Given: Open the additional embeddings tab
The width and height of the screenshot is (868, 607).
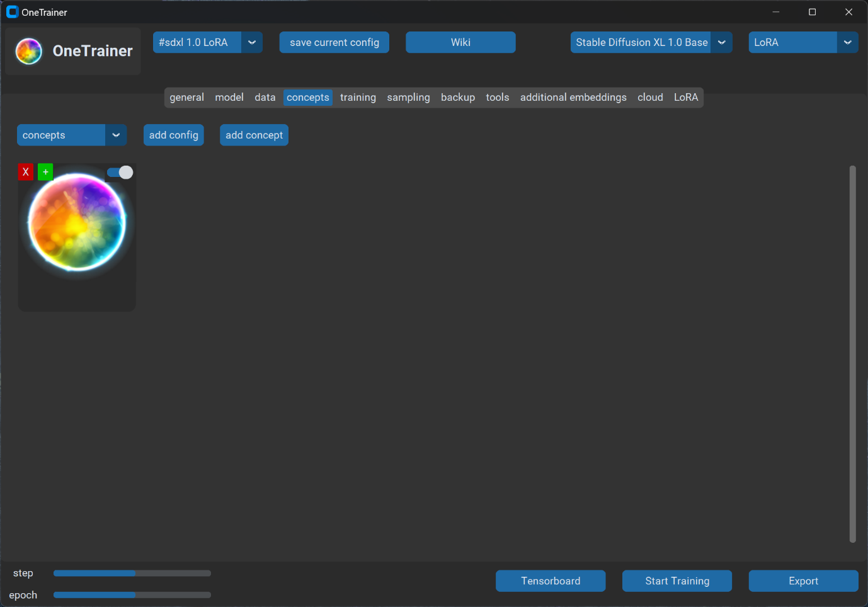Looking at the screenshot, I should 573,98.
